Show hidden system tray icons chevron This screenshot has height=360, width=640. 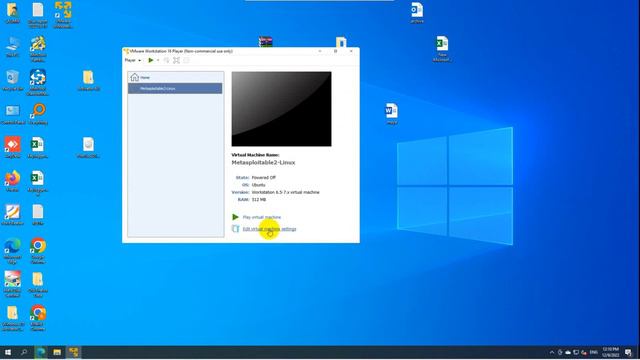552,352
